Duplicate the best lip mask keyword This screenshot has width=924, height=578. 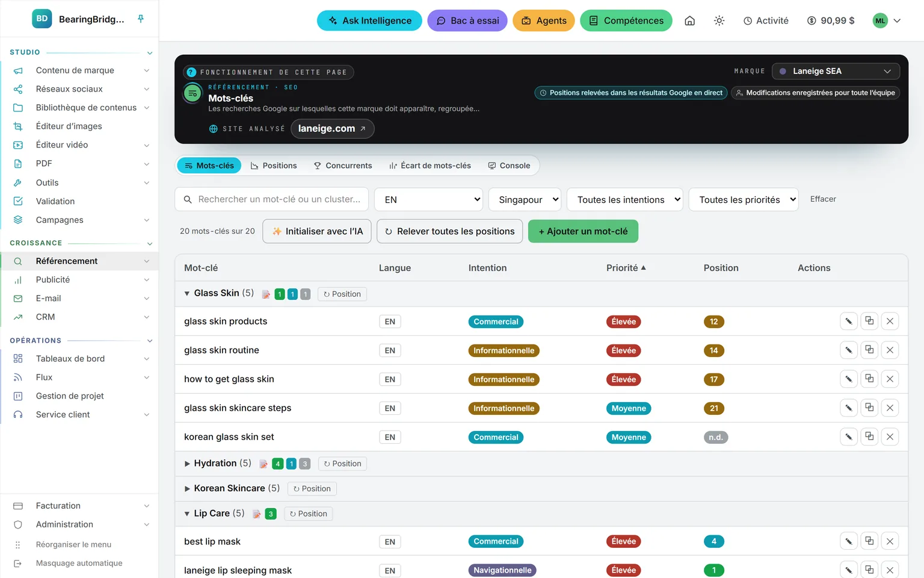click(869, 541)
